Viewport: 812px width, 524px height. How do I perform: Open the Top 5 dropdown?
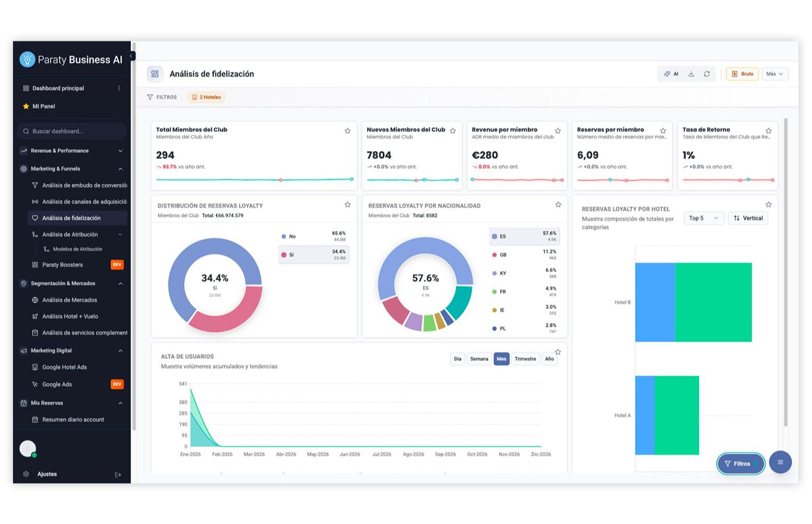click(703, 218)
